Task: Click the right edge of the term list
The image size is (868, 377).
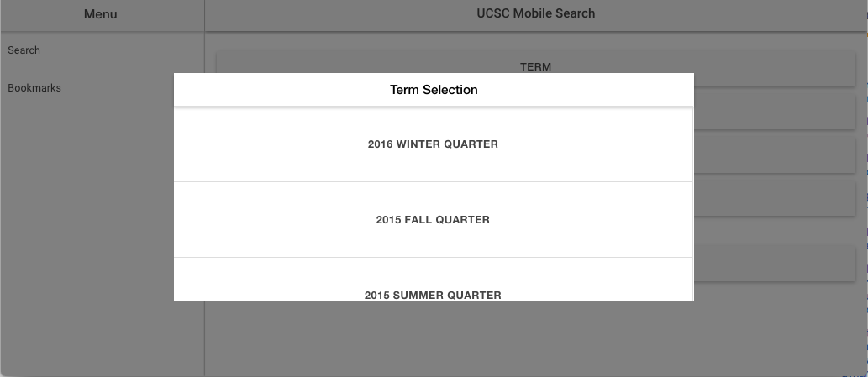Action: click(x=692, y=202)
